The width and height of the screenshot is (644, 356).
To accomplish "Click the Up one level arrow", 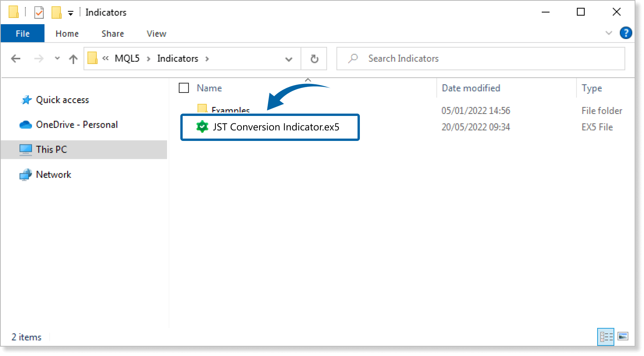I will pos(73,59).
